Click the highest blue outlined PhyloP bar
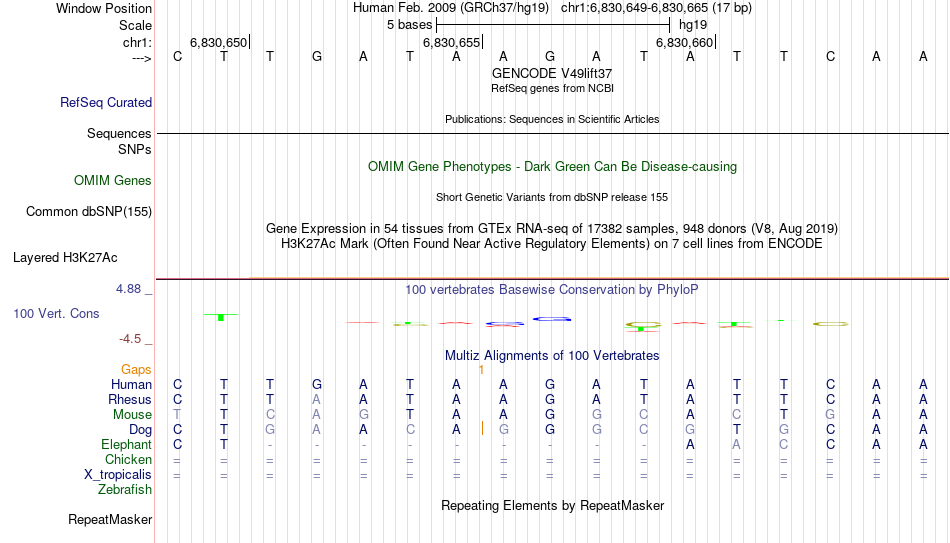 (551, 319)
